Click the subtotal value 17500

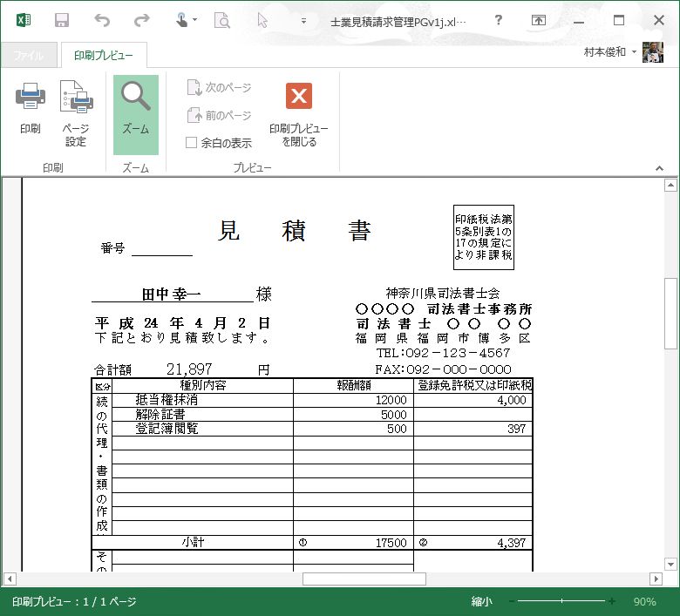click(x=391, y=543)
